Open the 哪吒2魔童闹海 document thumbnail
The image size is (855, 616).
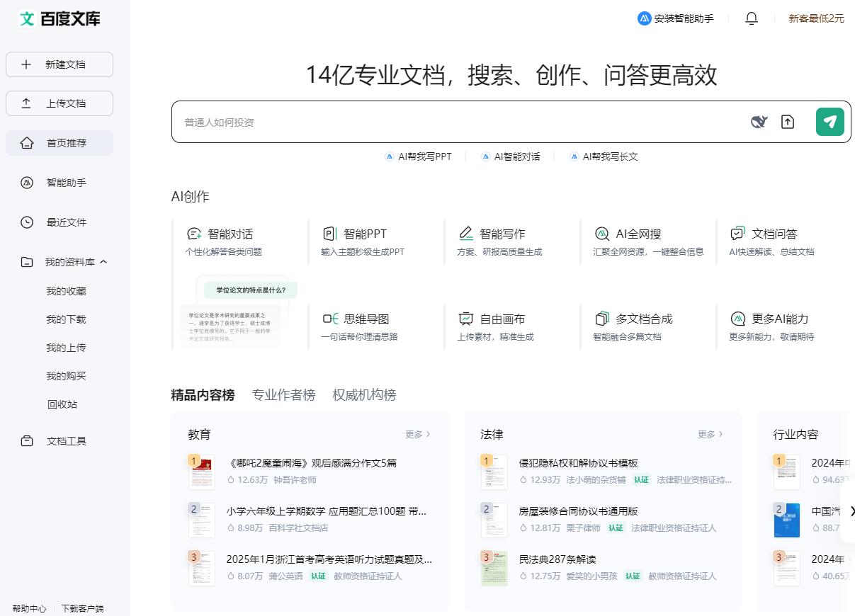(x=202, y=472)
